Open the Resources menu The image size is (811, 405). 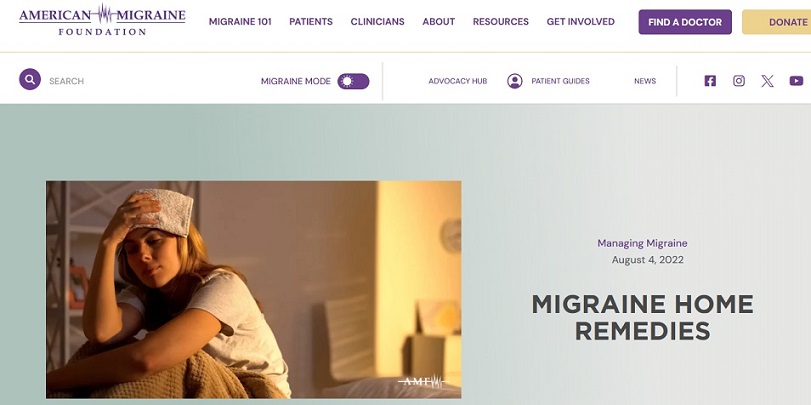tap(501, 22)
